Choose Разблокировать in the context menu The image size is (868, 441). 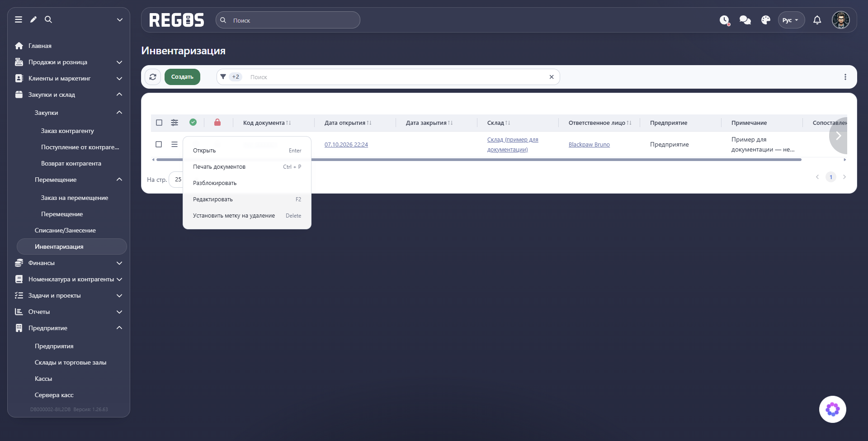click(x=247, y=183)
